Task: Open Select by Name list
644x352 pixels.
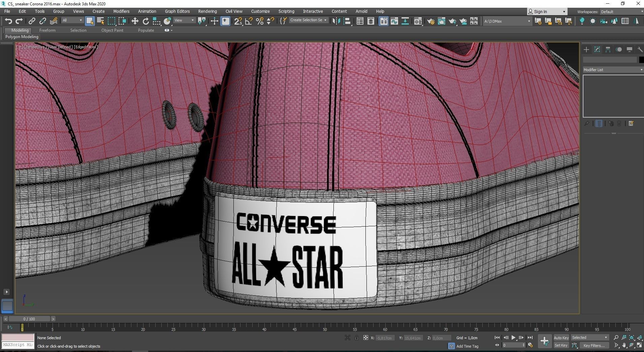Action: point(100,21)
